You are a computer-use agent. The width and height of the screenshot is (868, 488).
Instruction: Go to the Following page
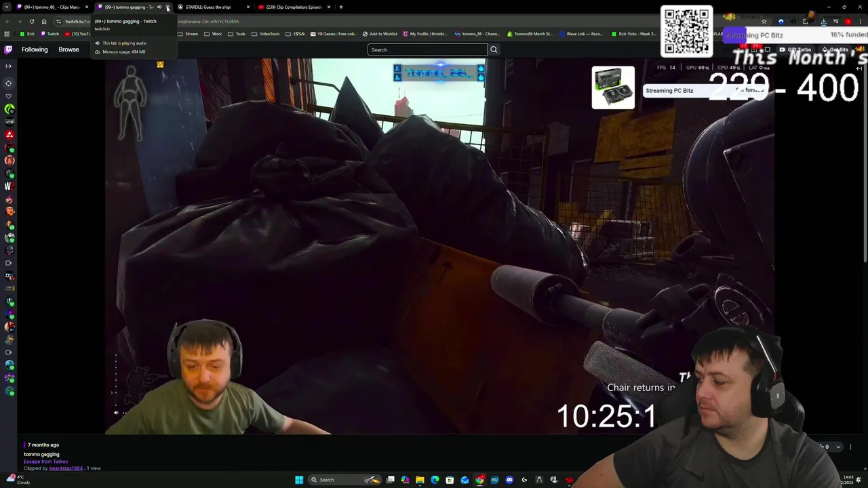35,49
